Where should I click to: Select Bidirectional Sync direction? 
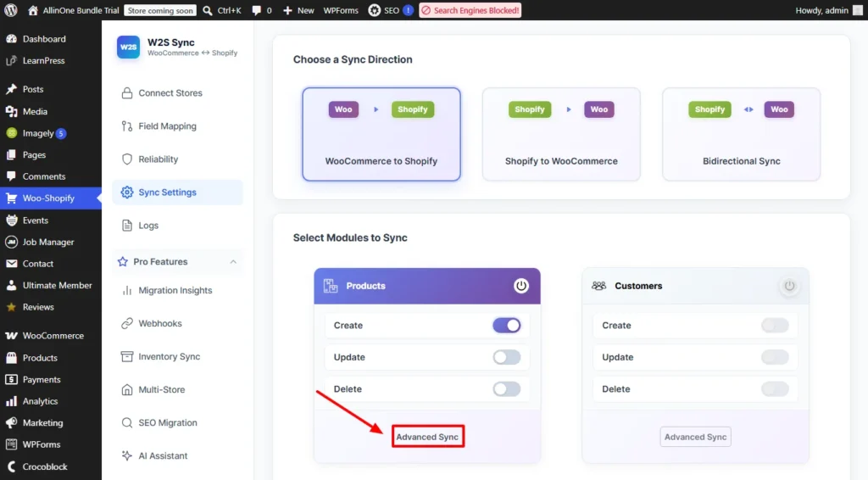(741, 134)
